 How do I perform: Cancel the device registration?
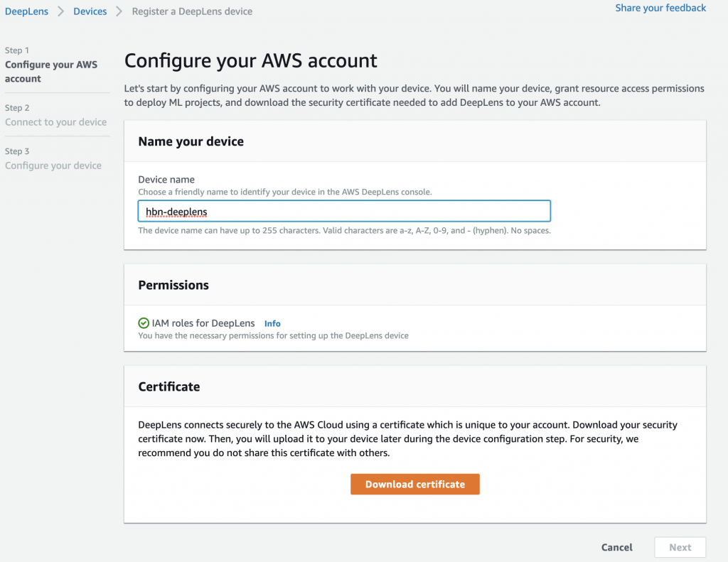[x=616, y=547]
